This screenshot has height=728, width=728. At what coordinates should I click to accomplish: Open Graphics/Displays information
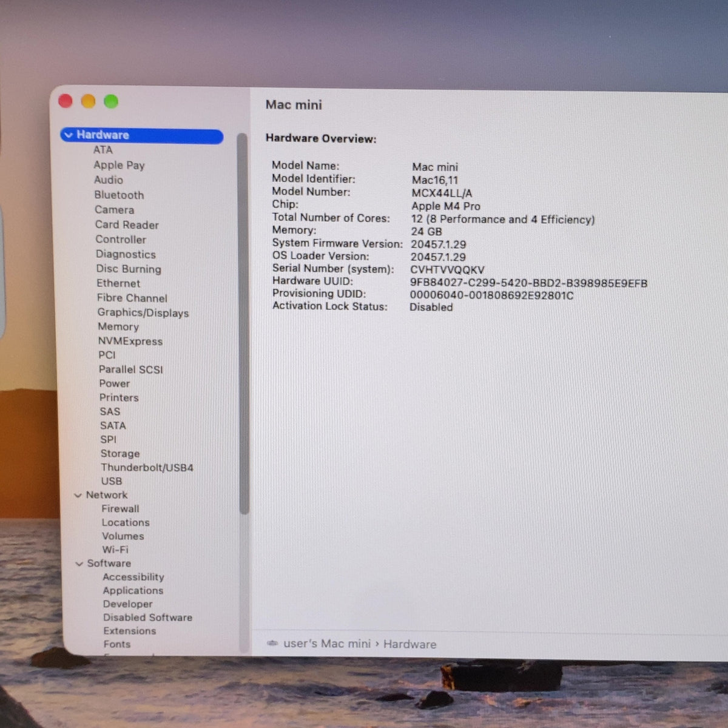tap(143, 313)
